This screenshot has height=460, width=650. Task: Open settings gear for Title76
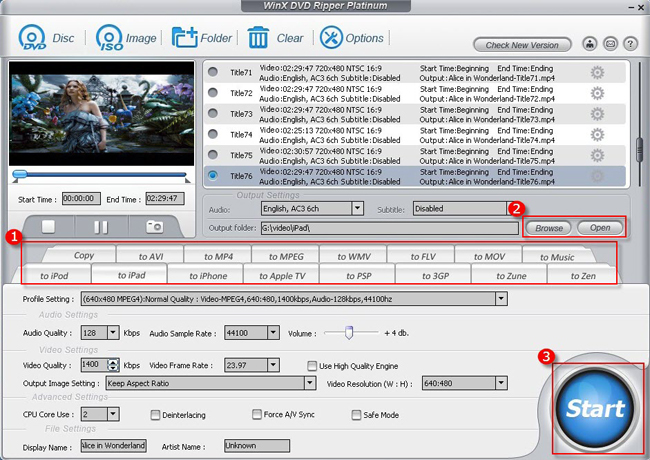point(597,176)
